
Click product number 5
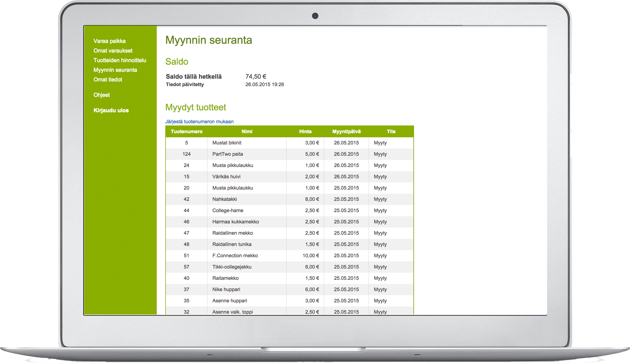(186, 143)
